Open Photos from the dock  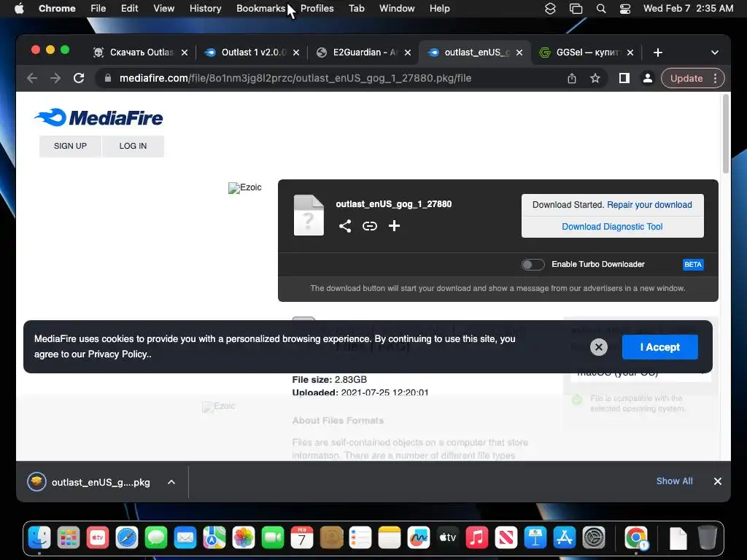(244, 538)
